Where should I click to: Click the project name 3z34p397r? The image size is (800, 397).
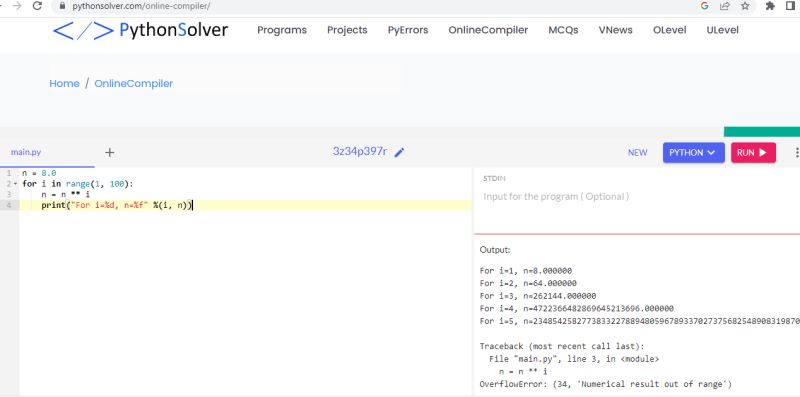(x=360, y=152)
